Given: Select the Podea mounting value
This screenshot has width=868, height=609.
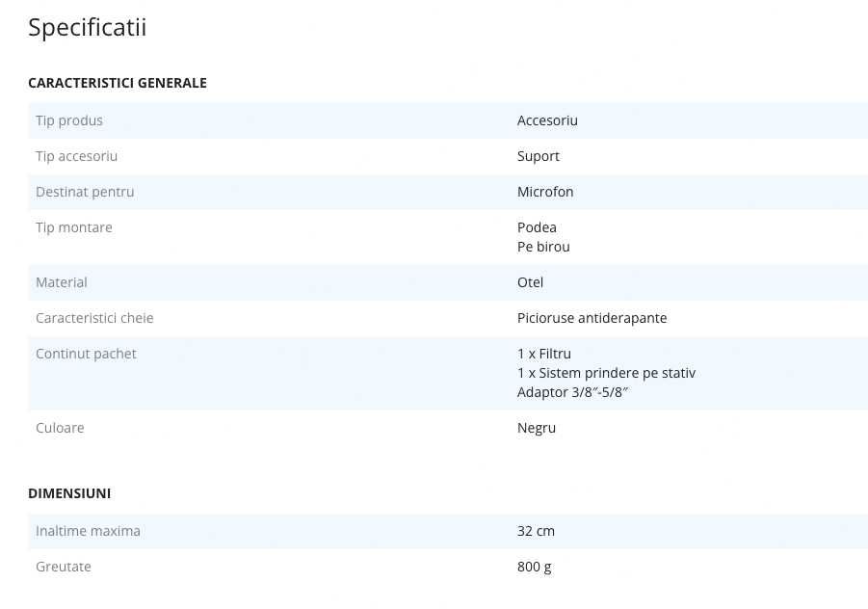Looking at the screenshot, I should point(537,227).
